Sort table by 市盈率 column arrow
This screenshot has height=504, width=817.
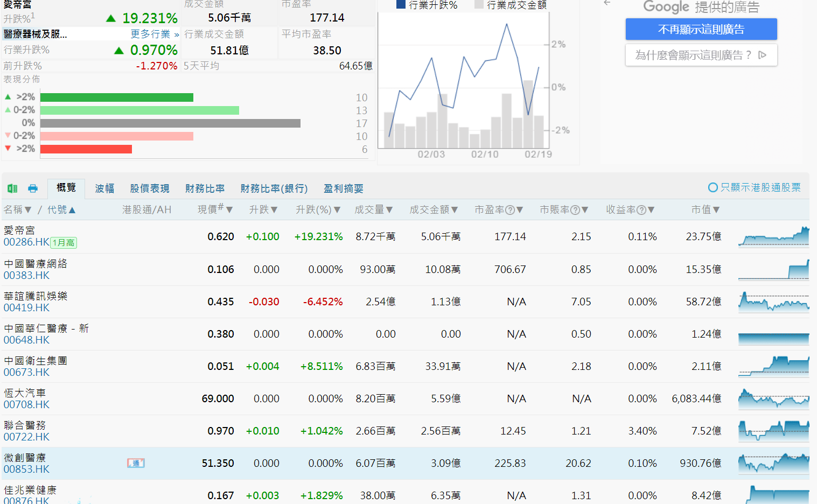click(x=520, y=210)
